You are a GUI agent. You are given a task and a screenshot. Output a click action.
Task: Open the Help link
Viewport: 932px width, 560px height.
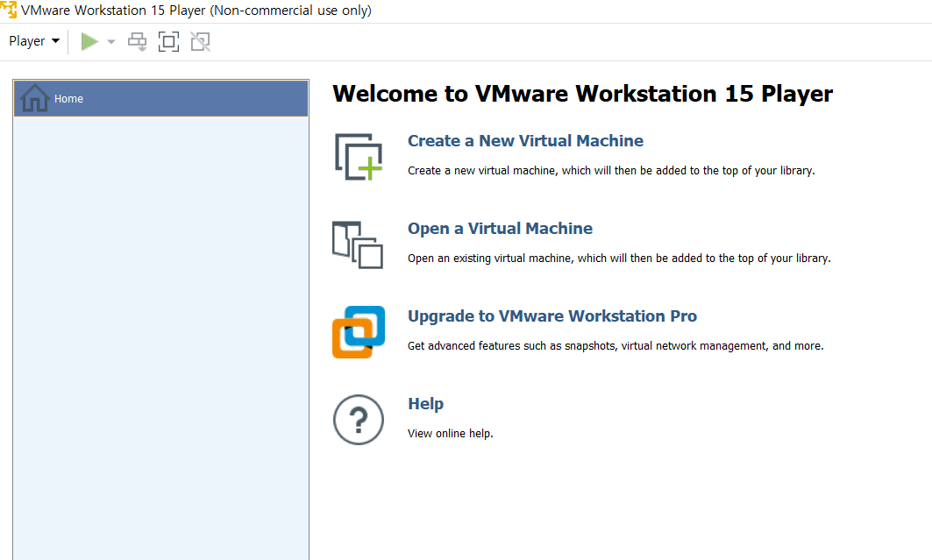coord(425,404)
